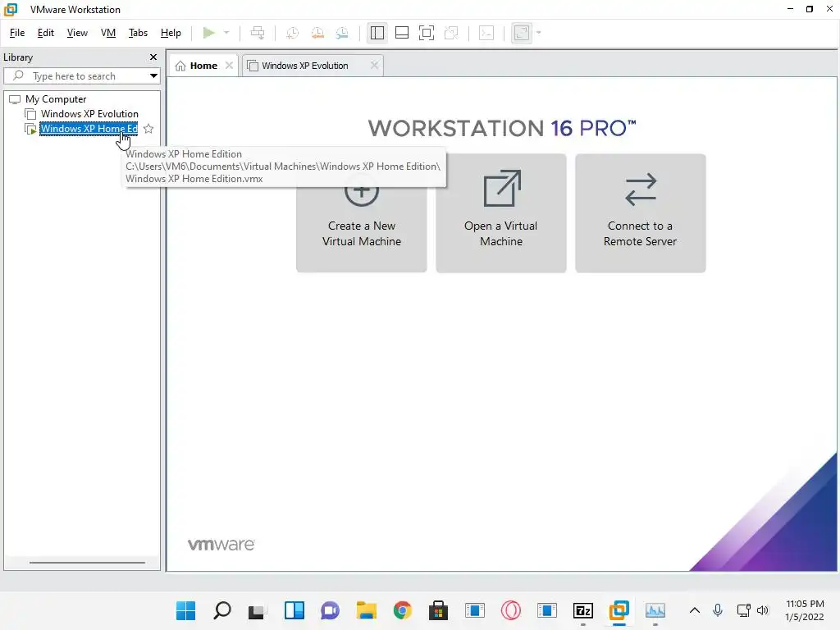Toggle the library sidebar view
This screenshot has height=630, width=840.
377,33
